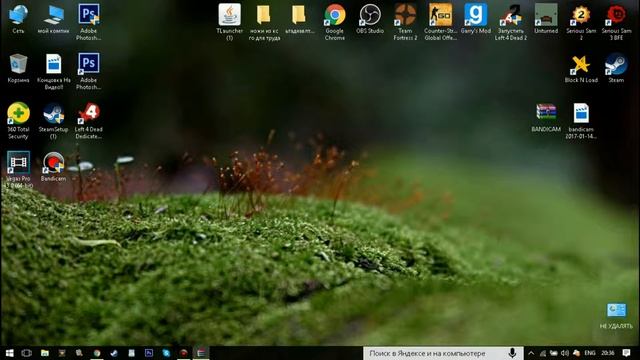The width and height of the screenshot is (640, 360).
Task: Launch the Steam desktop shortcut
Action: (616, 69)
